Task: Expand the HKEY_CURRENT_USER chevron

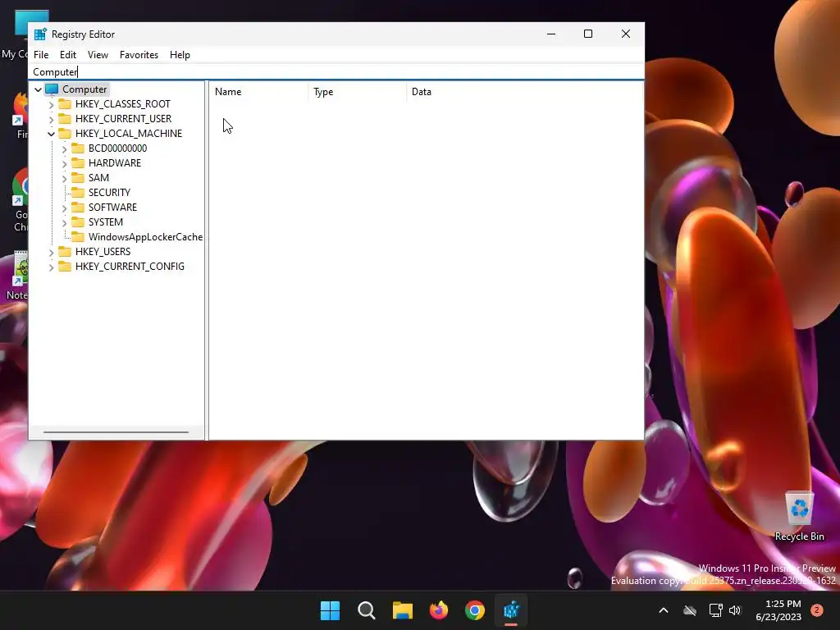Action: pyautogui.click(x=52, y=119)
